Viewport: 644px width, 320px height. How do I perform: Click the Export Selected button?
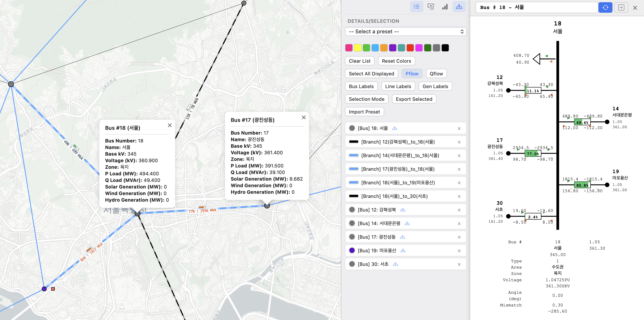point(414,99)
